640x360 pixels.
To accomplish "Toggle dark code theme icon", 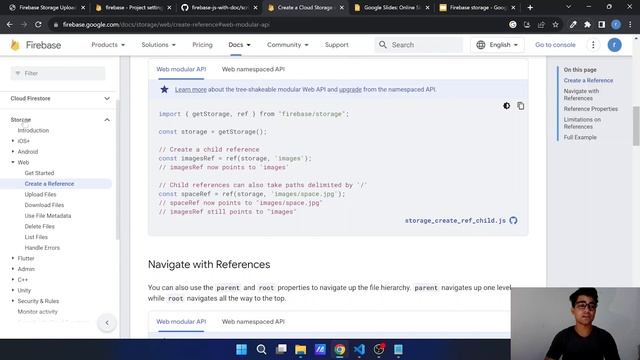I will 507,106.
